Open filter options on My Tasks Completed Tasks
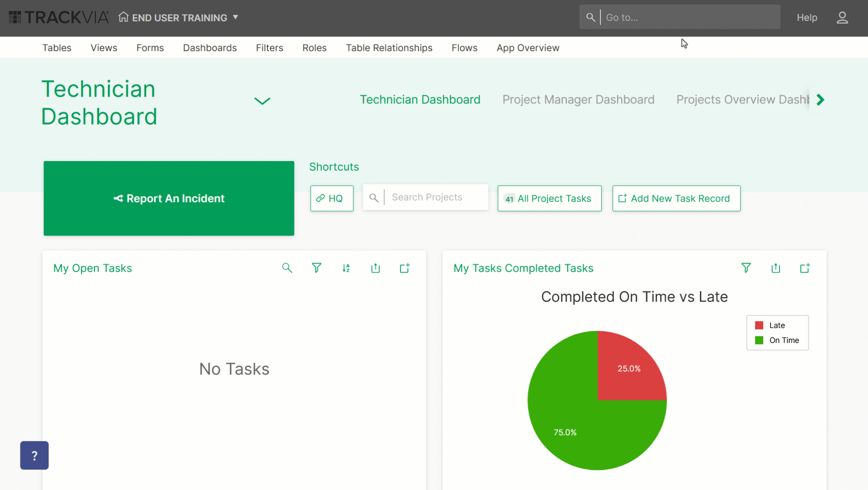The height and width of the screenshot is (490, 868). [746, 268]
